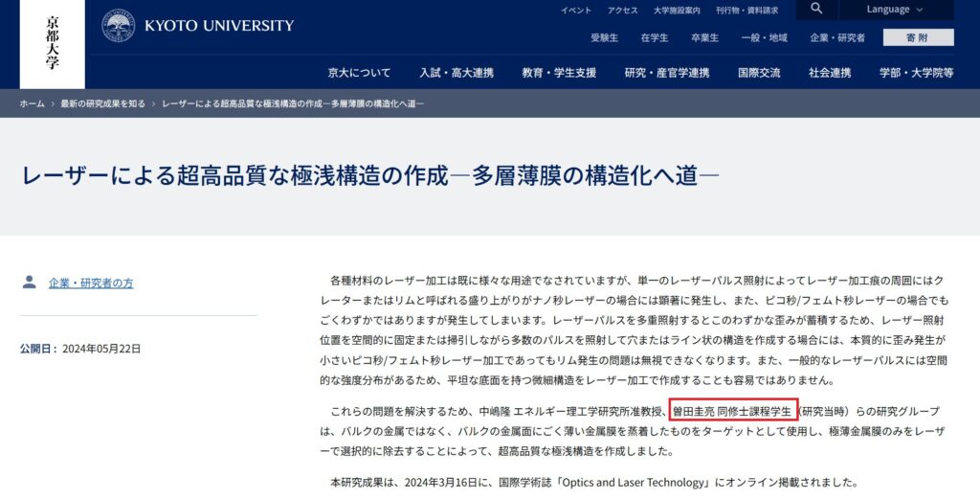Open the 国際交流 menu item
The image size is (980, 499).
pos(759,73)
